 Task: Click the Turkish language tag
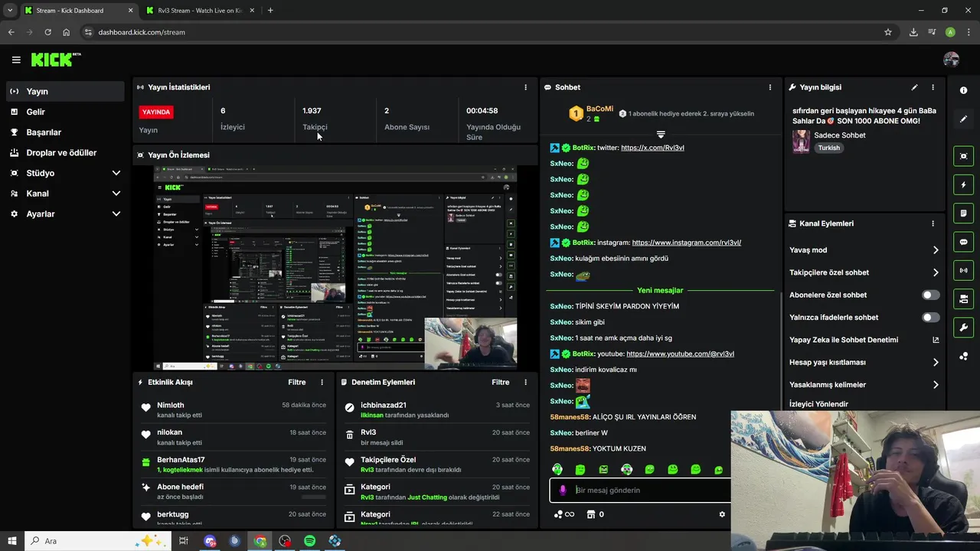click(828, 148)
